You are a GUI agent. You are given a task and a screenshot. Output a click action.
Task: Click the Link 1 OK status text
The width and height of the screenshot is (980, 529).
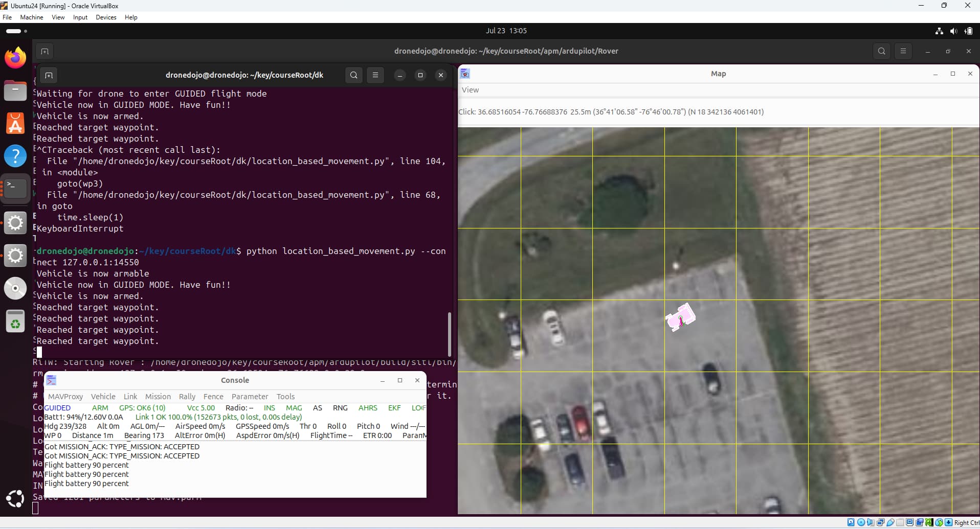[219, 417]
